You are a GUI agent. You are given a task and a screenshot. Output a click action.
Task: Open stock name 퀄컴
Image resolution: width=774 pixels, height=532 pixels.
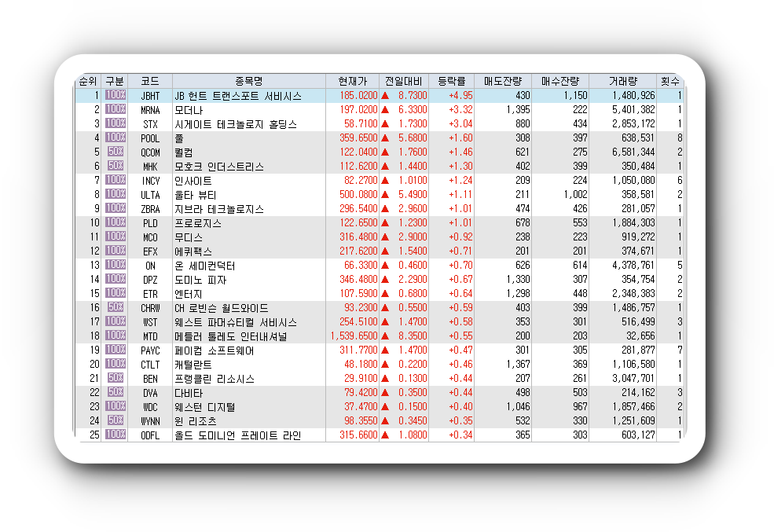184,152
